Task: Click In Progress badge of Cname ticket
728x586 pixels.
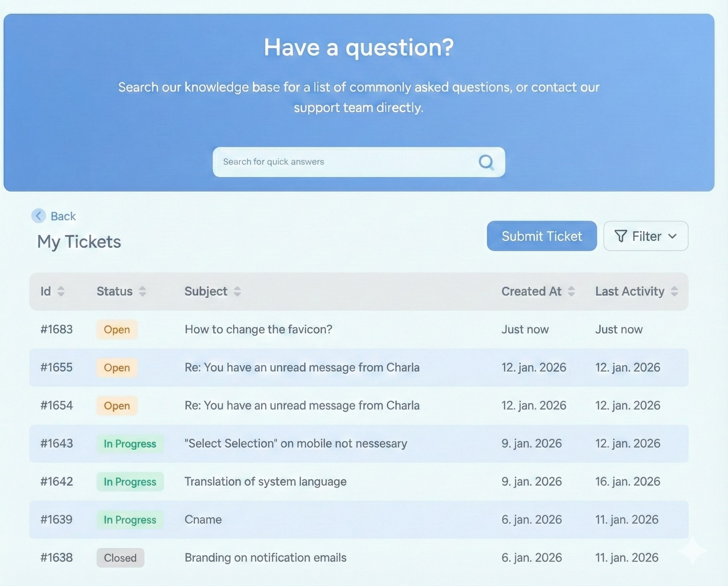Action: 130,519
